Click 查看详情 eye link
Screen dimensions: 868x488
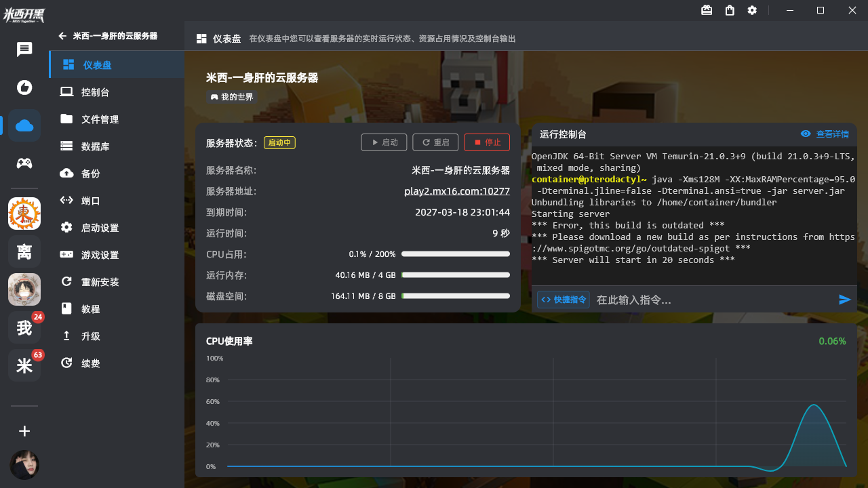(x=825, y=134)
